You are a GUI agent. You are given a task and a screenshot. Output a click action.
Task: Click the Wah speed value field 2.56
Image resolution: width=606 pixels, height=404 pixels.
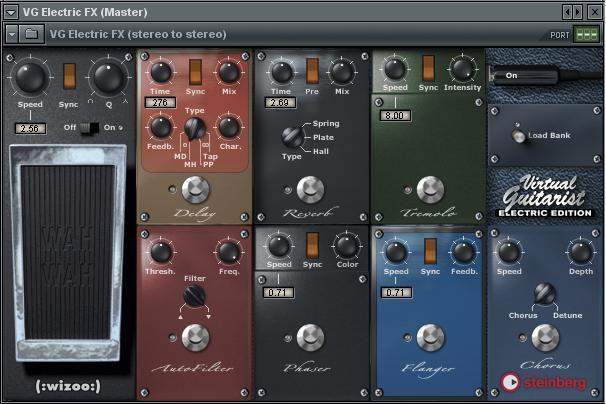click(30, 129)
